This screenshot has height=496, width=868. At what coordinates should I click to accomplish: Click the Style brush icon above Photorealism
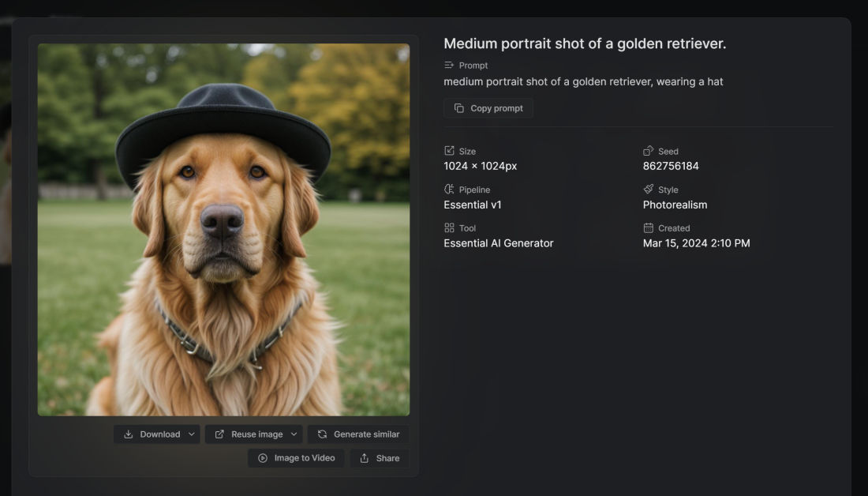[x=649, y=190]
